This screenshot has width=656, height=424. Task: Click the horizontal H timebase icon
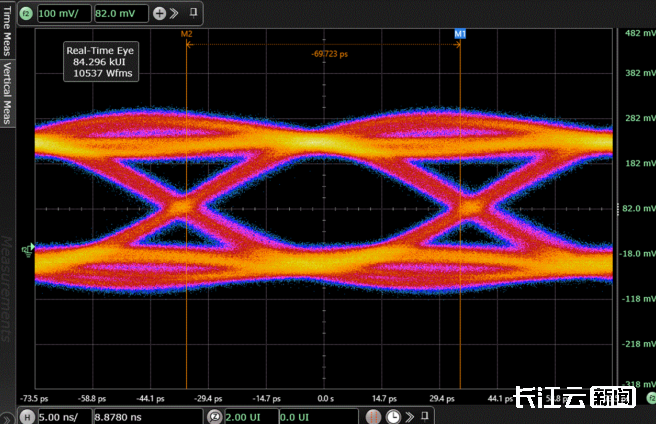coord(27,415)
